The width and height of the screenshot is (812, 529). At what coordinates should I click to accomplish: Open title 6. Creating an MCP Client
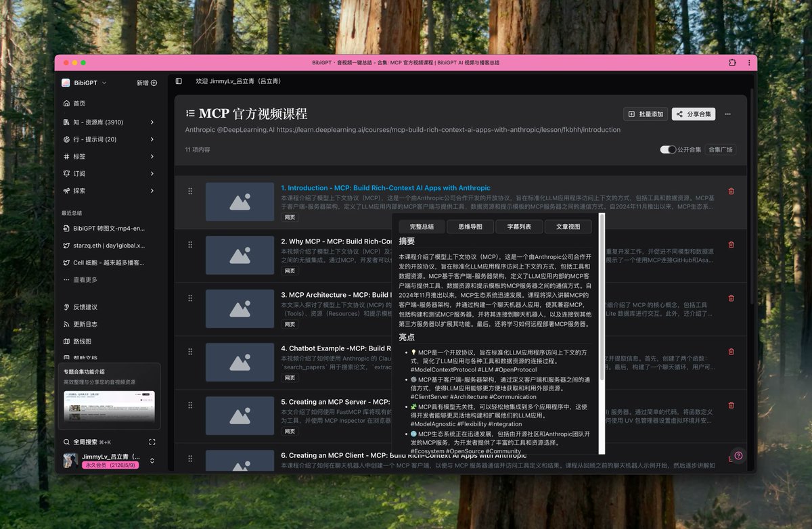point(404,455)
